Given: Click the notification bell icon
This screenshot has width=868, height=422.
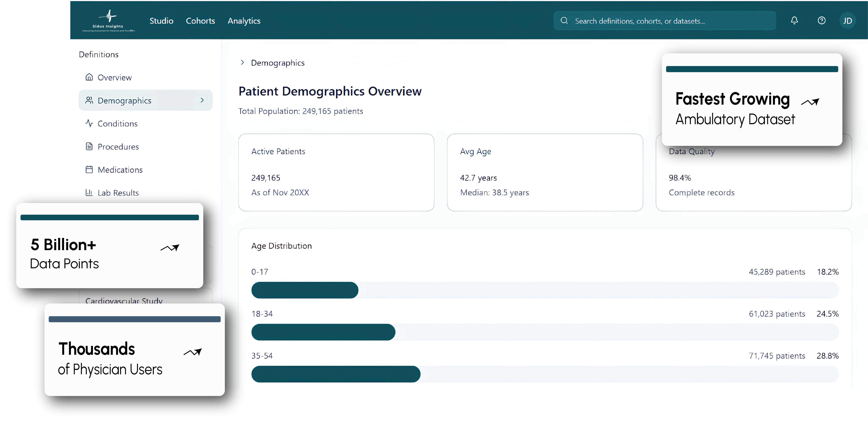Looking at the screenshot, I should click(x=794, y=20).
